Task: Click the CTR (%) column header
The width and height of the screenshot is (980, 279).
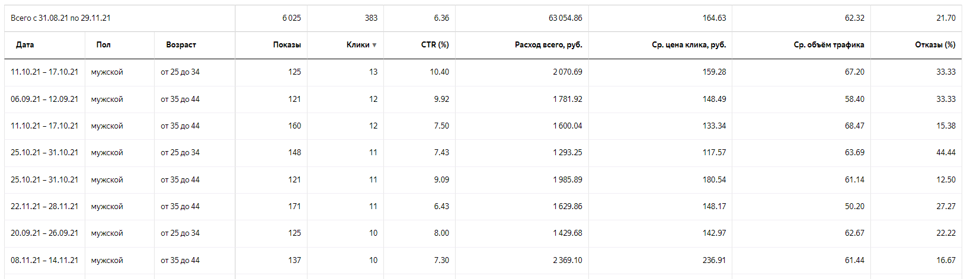Action: (x=435, y=45)
